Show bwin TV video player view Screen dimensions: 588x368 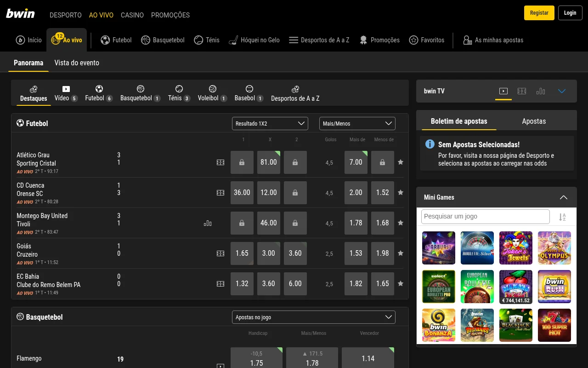point(503,91)
